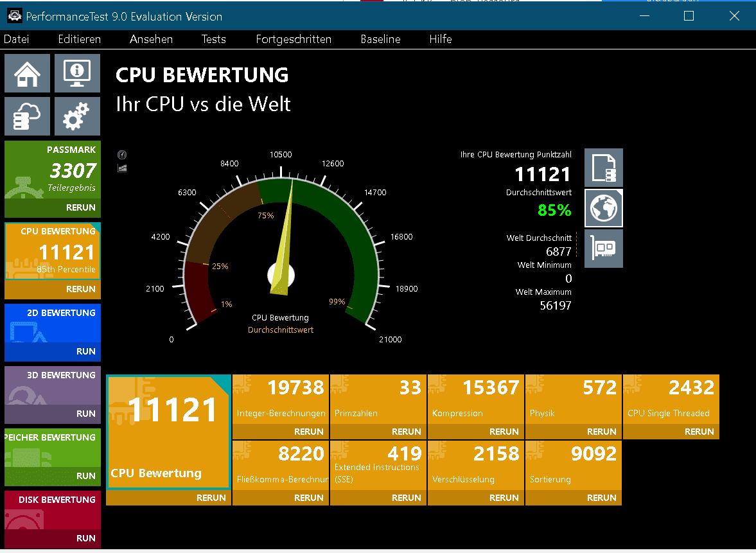Select the Speicher Bewertung tile

tap(53, 448)
